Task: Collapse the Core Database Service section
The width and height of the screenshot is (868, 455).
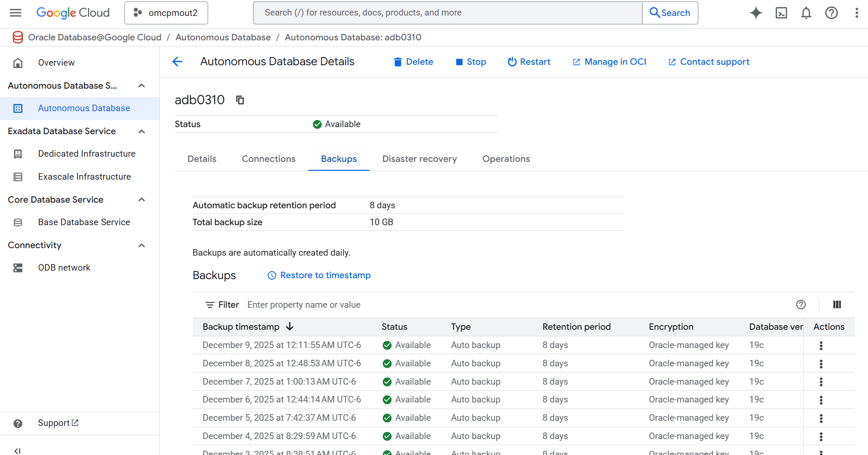Action: (142, 199)
